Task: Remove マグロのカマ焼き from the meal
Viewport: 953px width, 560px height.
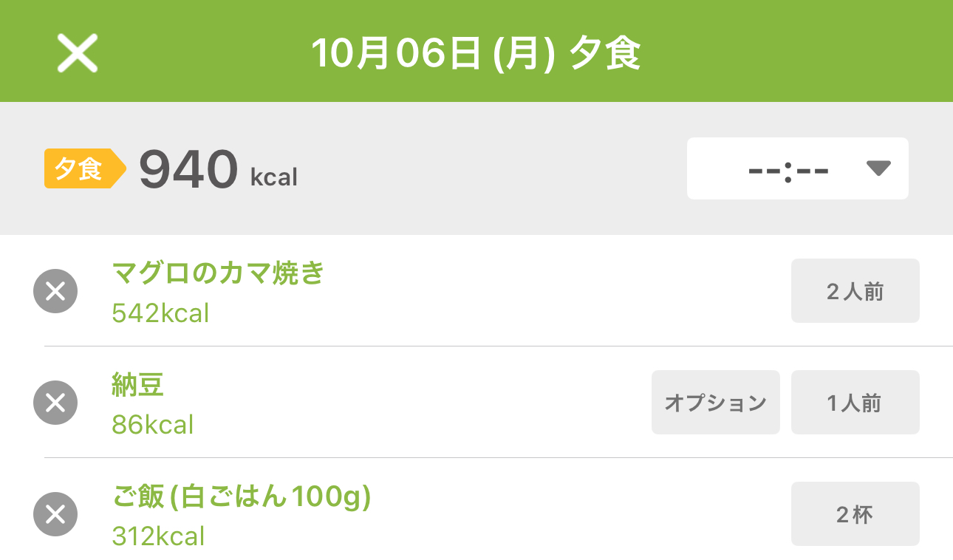Action: pos(55,292)
